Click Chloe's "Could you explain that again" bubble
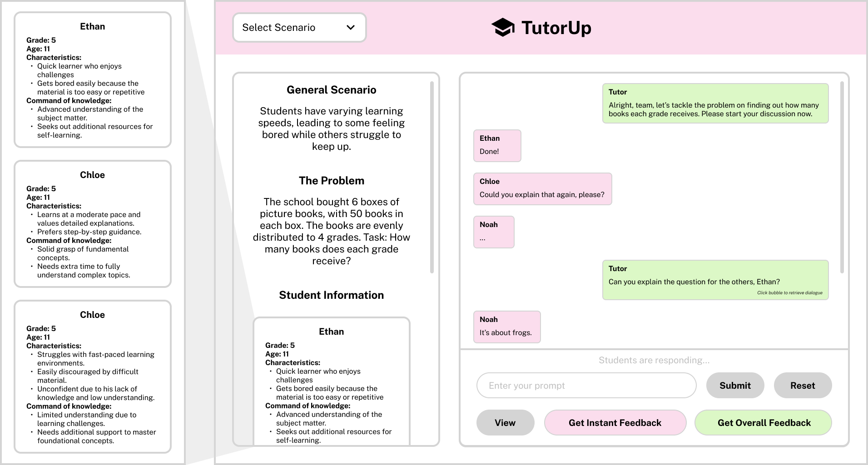The height and width of the screenshot is (465, 868). 542,189
